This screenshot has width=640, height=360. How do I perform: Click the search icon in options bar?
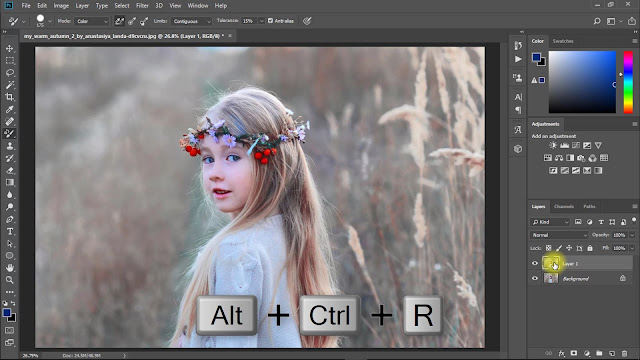pyautogui.click(x=597, y=21)
